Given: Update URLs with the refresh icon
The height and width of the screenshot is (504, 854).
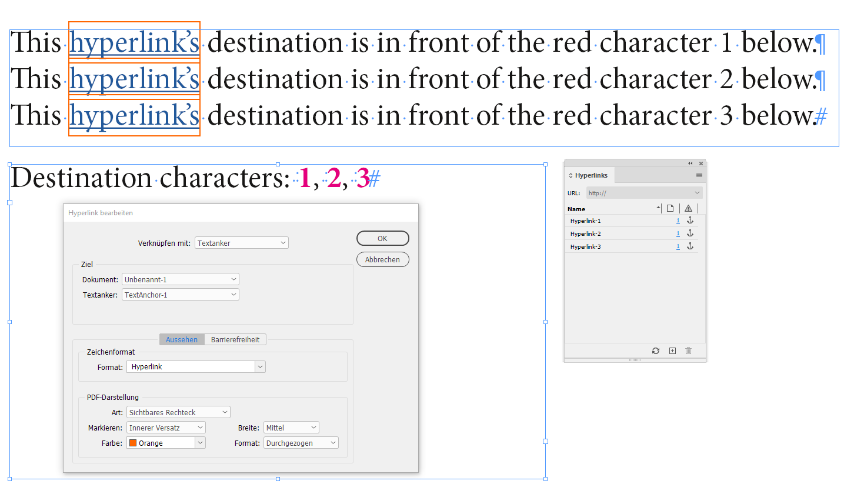Looking at the screenshot, I should click(655, 351).
